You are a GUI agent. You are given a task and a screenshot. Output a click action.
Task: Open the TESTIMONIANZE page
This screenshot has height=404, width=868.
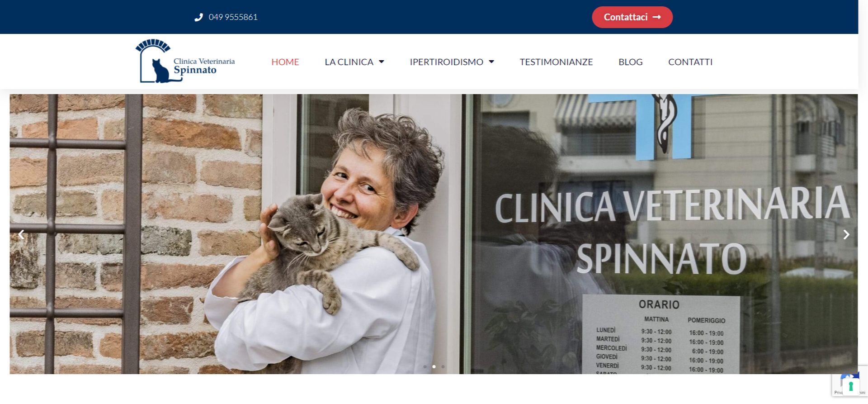point(556,62)
